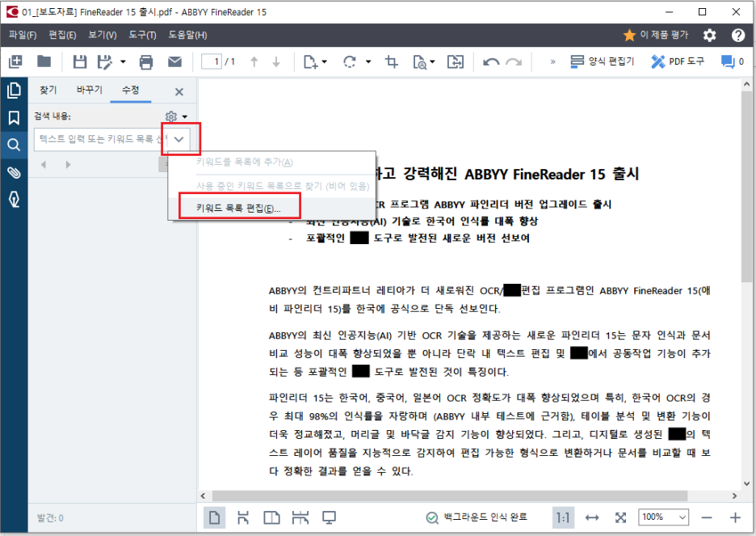Switch to the 찾기 tab
Screen dimensions: 756x536
[48, 91]
